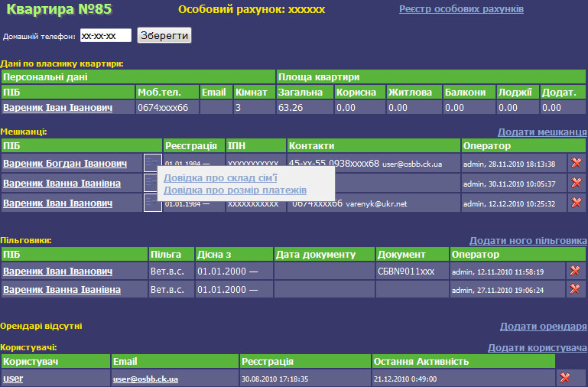Remove beneficiary Вареник Іванна Іванівна with red X

click(x=575, y=289)
